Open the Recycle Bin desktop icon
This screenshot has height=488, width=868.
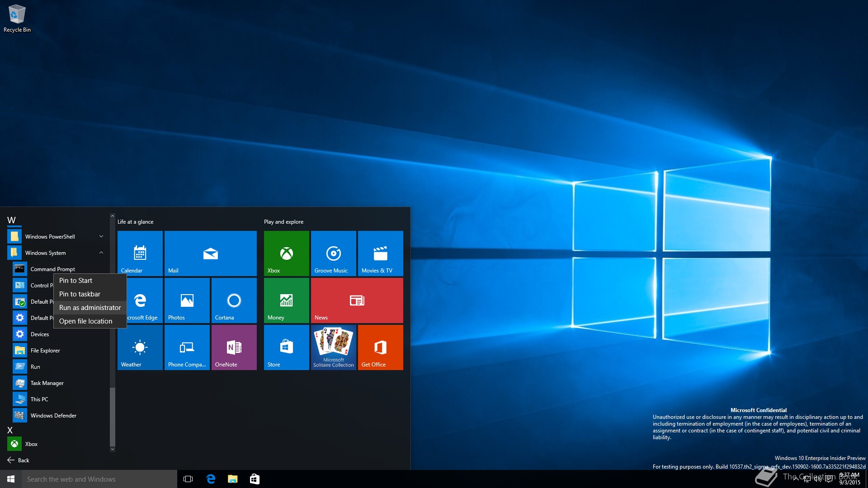(x=17, y=19)
